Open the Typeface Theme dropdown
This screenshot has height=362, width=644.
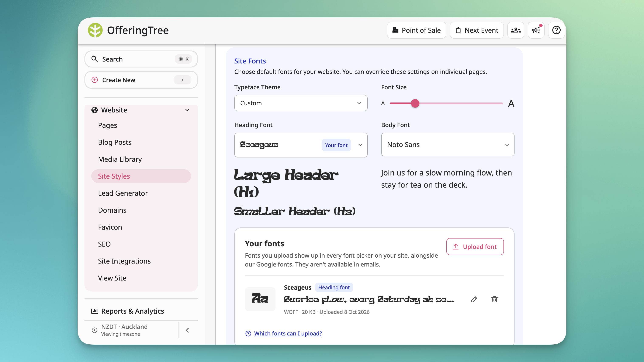pyautogui.click(x=301, y=103)
